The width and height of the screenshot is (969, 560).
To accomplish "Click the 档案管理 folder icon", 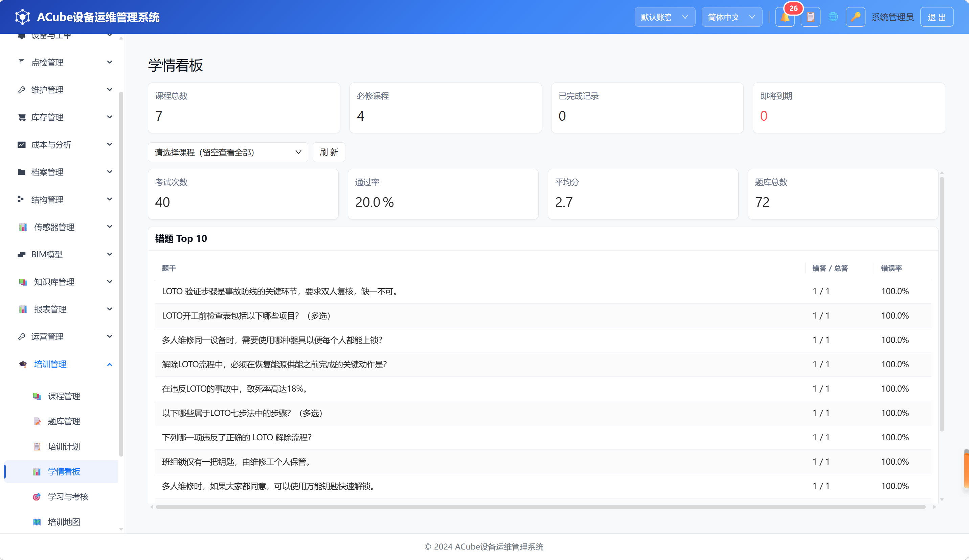I will [22, 172].
